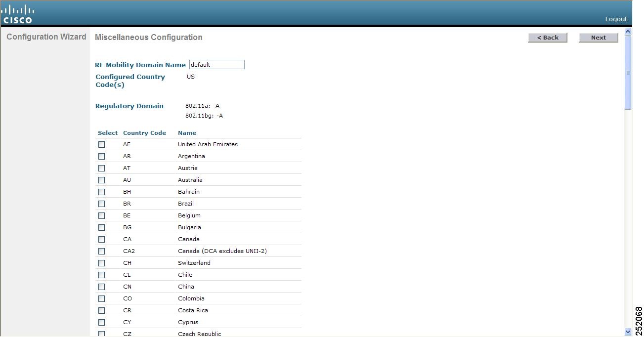The height and width of the screenshot is (337, 644).
Task: Check the Canada country code box
Action: tap(101, 239)
